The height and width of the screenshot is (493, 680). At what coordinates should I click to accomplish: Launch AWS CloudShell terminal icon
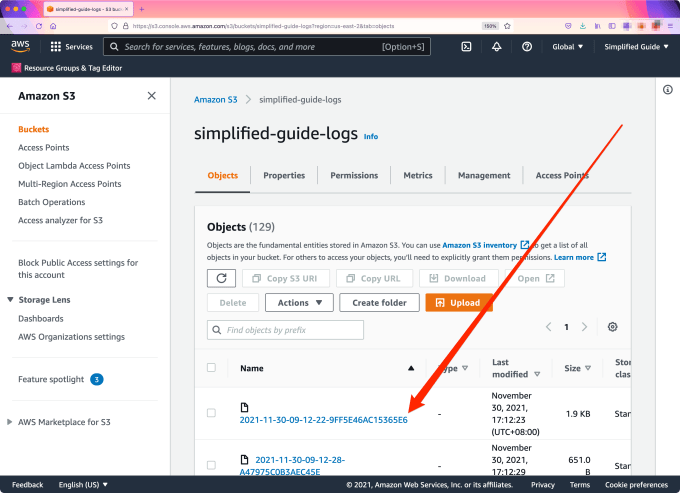[x=466, y=47]
